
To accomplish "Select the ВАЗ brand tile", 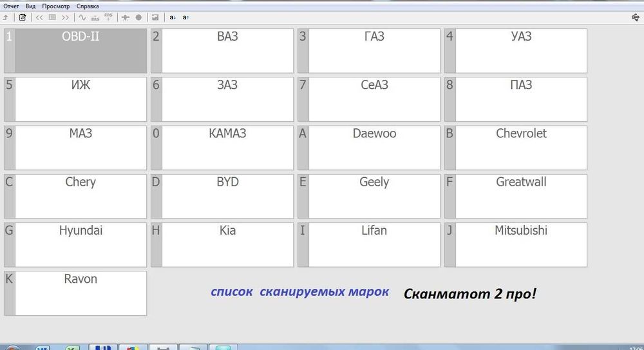I will 222,50.
